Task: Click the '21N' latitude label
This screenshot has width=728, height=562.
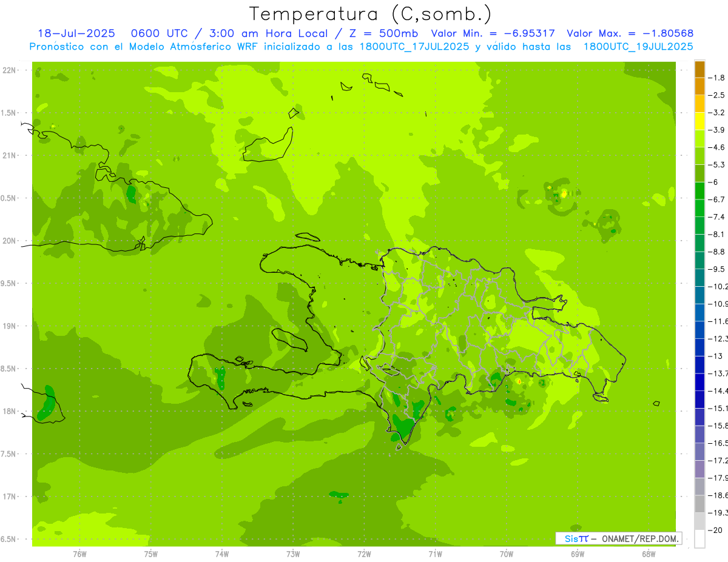Action: pyautogui.click(x=9, y=156)
